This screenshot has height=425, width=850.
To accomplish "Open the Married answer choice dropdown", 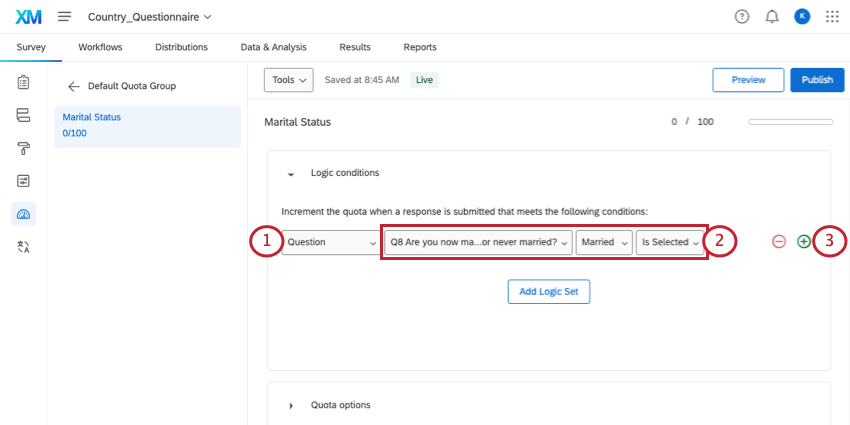I will [604, 242].
